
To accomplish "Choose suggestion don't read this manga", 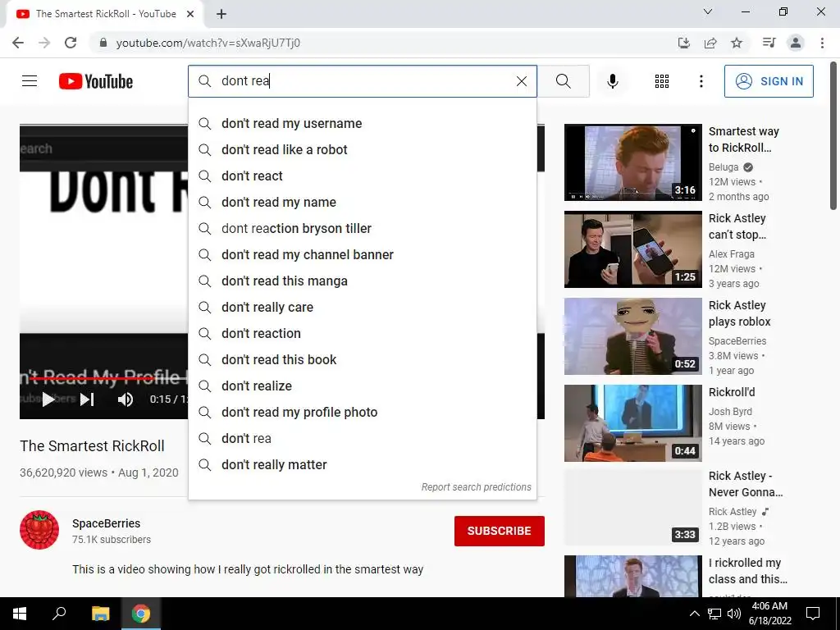I will point(362,281).
